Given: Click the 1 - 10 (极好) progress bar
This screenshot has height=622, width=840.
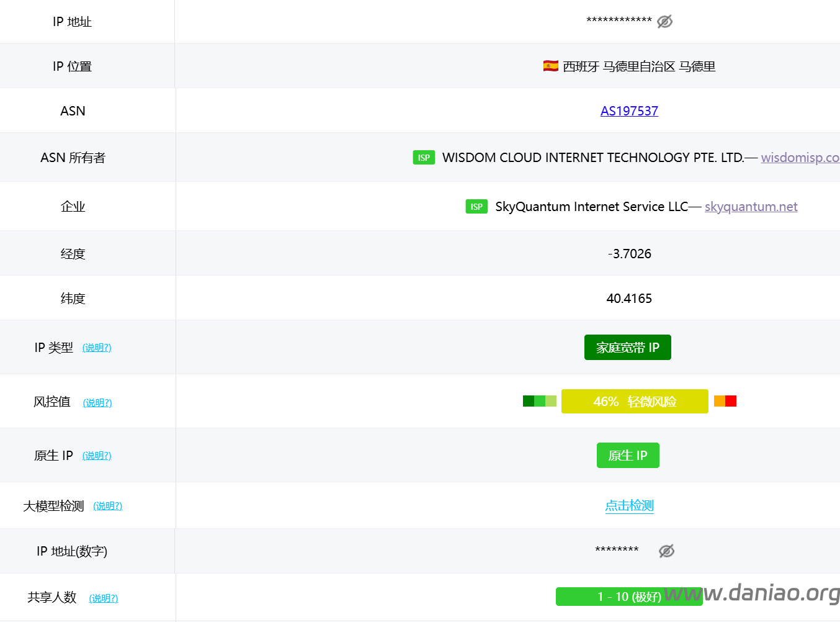Looking at the screenshot, I should [x=628, y=597].
